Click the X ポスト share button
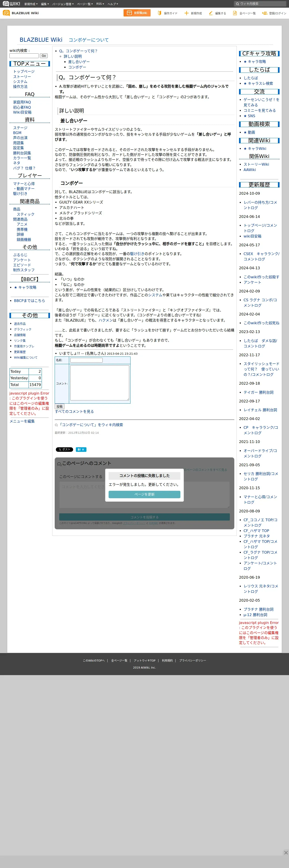289x868 pixels. [64, 449]
